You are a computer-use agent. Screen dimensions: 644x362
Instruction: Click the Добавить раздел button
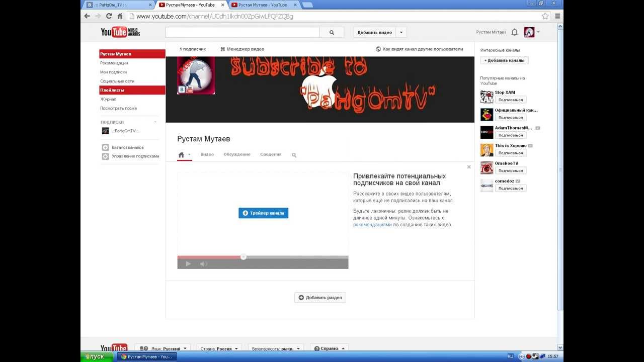(x=320, y=298)
